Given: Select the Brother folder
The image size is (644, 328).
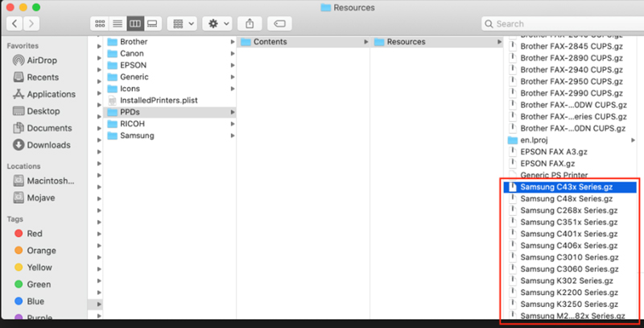Looking at the screenshot, I should coord(170,42).
